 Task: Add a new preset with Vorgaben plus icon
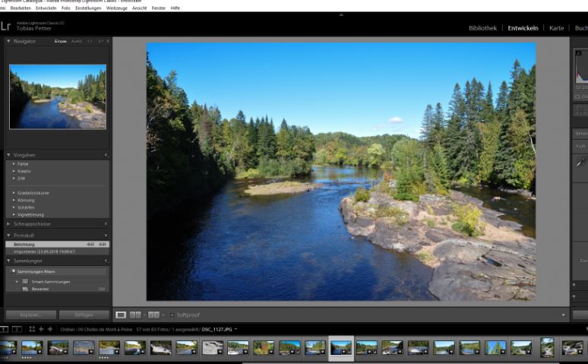click(106, 155)
